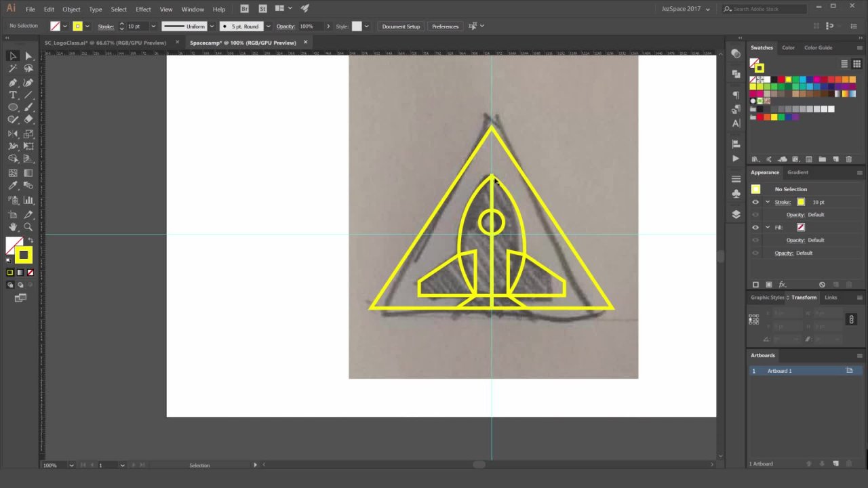Image resolution: width=868 pixels, height=488 pixels.
Task: Open the 5 pt. Round brush dropdown
Action: (x=268, y=26)
